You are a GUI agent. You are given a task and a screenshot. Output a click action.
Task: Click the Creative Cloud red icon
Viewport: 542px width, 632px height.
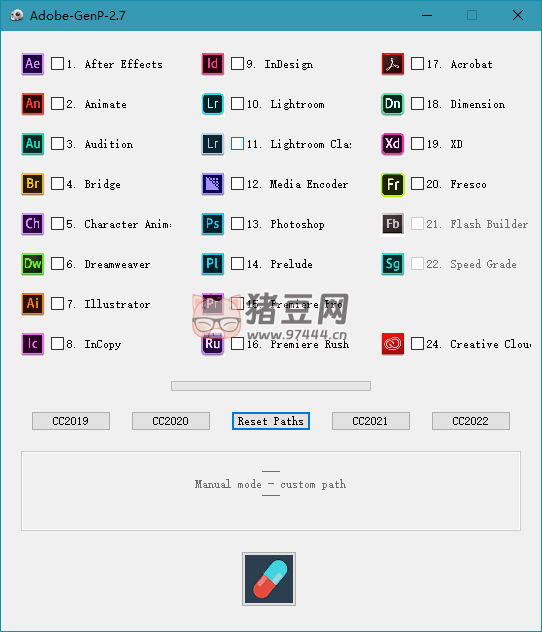click(x=392, y=344)
